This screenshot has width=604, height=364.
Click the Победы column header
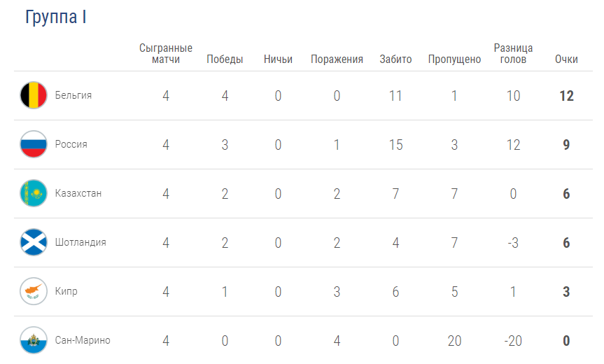pyautogui.click(x=225, y=59)
